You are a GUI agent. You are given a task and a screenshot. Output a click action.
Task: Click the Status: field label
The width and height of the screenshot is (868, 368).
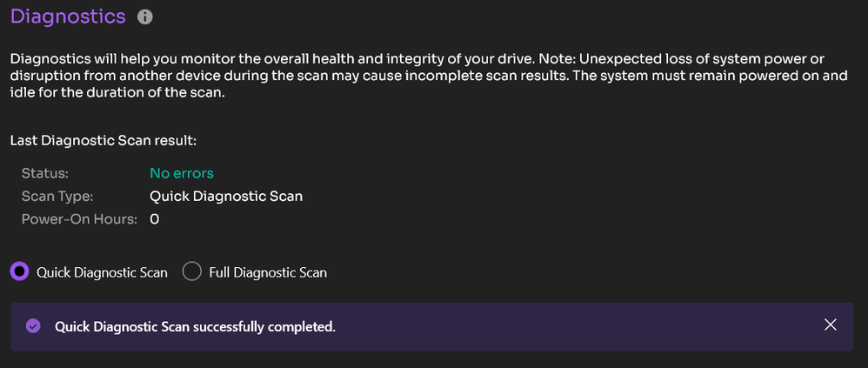click(x=44, y=173)
